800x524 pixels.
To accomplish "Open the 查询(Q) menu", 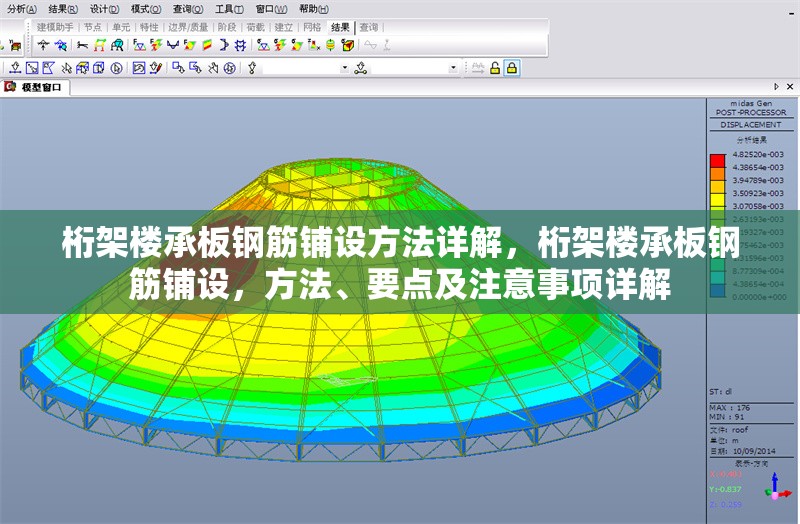I will [x=188, y=9].
